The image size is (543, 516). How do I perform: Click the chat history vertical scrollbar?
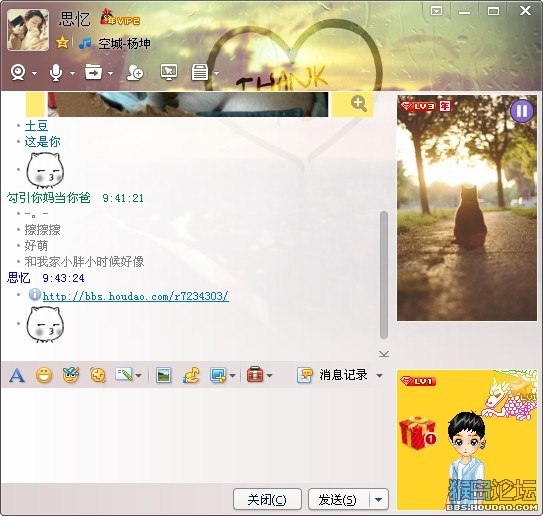(x=383, y=275)
